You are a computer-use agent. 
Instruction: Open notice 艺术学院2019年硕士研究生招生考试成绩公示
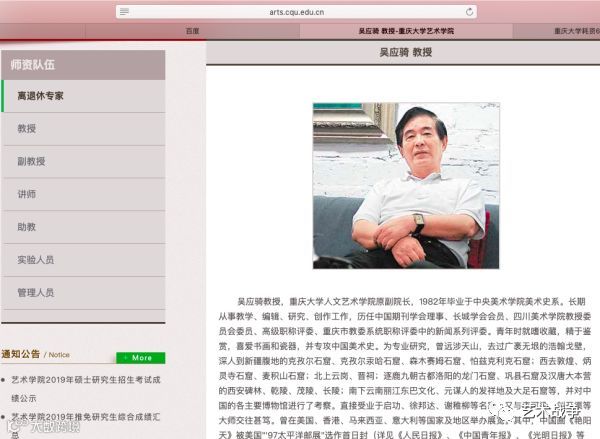[86, 389]
